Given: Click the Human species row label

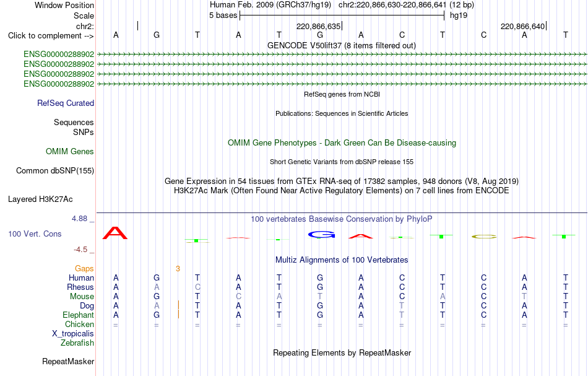Looking at the screenshot, I should (81, 278).
